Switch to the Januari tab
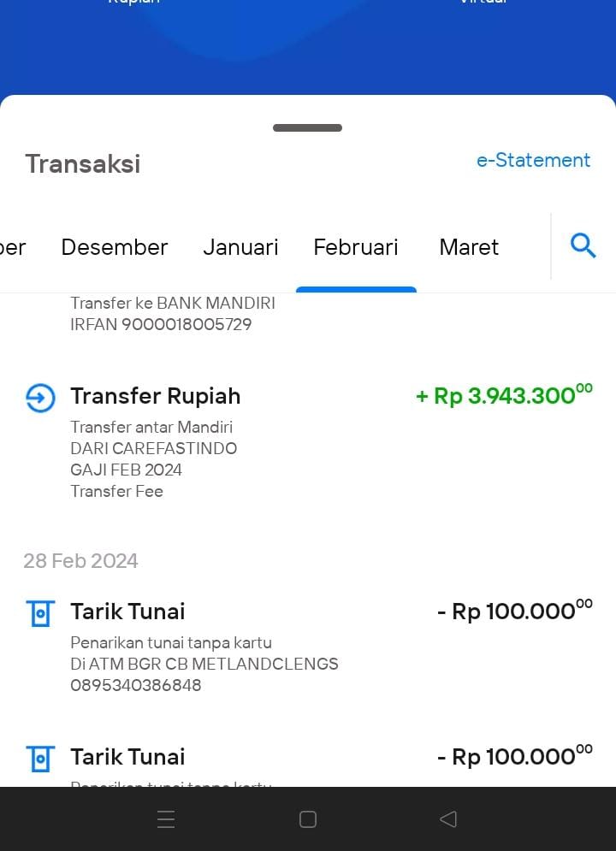The image size is (616, 851). pos(240,247)
